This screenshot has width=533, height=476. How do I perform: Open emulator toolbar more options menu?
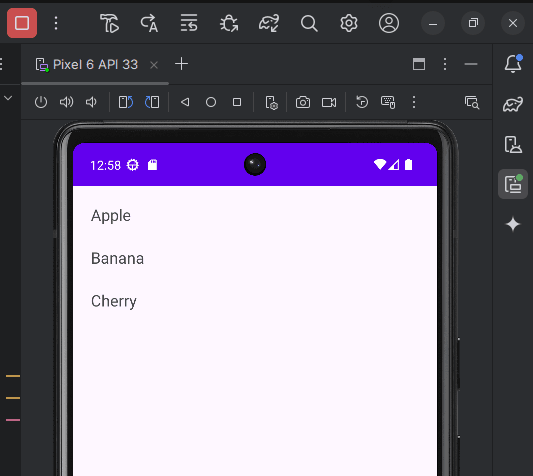click(414, 102)
